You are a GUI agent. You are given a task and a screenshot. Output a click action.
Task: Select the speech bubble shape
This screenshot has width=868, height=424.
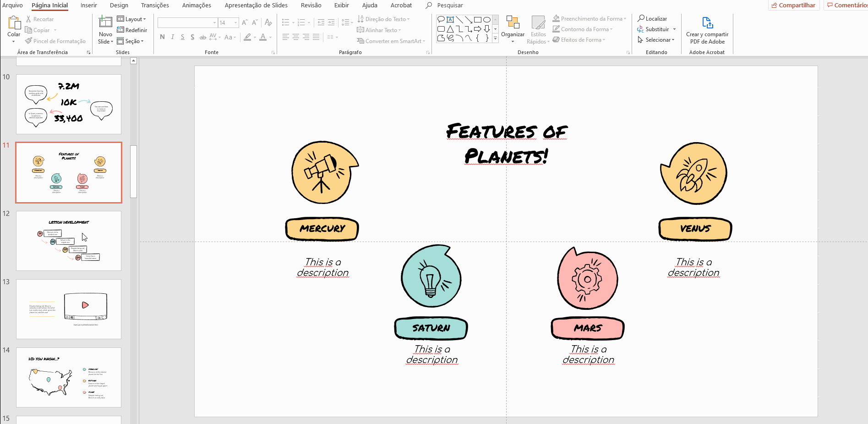pyautogui.click(x=441, y=20)
